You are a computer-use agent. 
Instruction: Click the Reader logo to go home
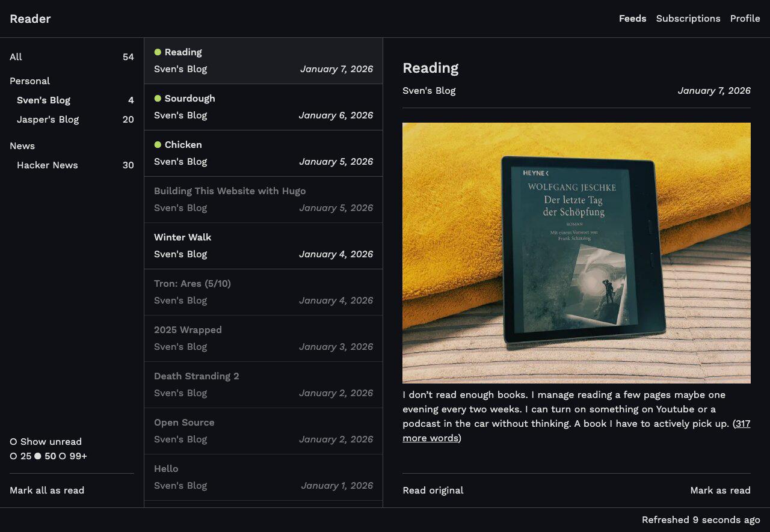[30, 19]
